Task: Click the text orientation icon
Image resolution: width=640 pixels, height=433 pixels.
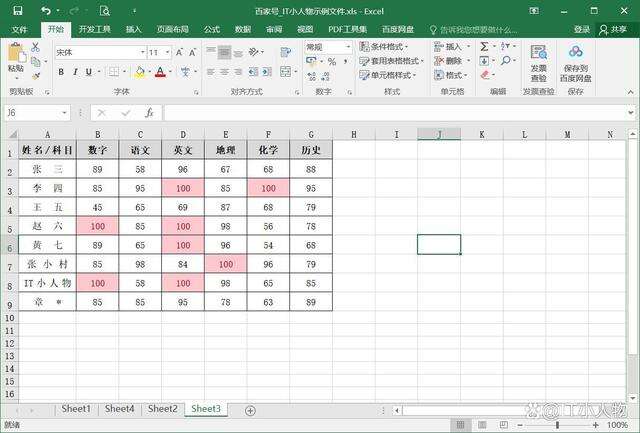Action: pos(254,52)
